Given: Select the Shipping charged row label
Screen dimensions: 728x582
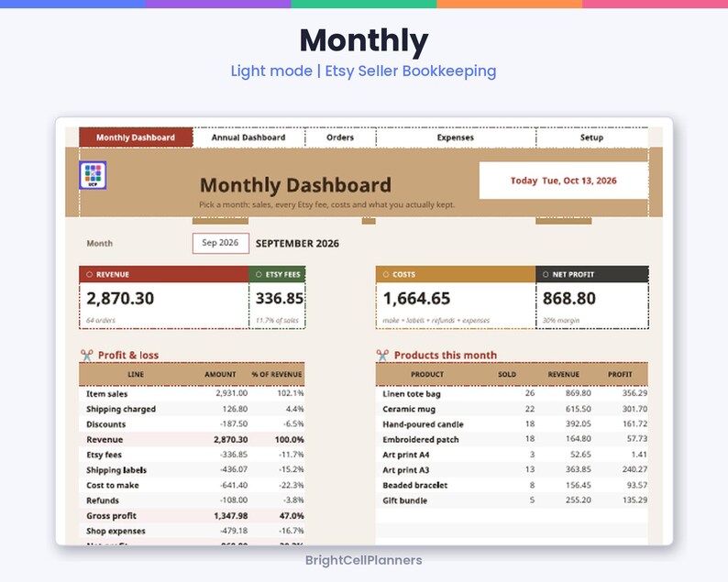Looking at the screenshot, I should [121, 409].
